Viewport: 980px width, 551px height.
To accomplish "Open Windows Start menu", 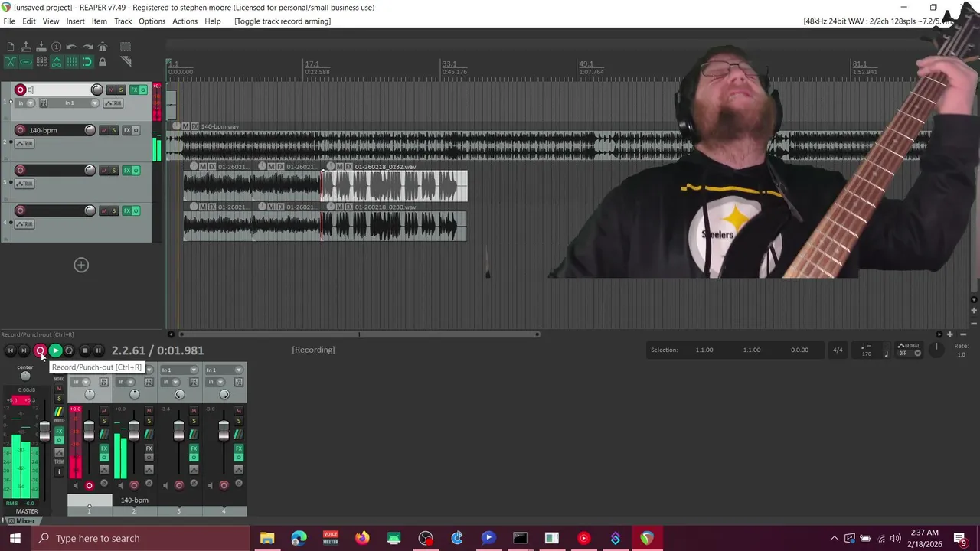I will tap(15, 538).
